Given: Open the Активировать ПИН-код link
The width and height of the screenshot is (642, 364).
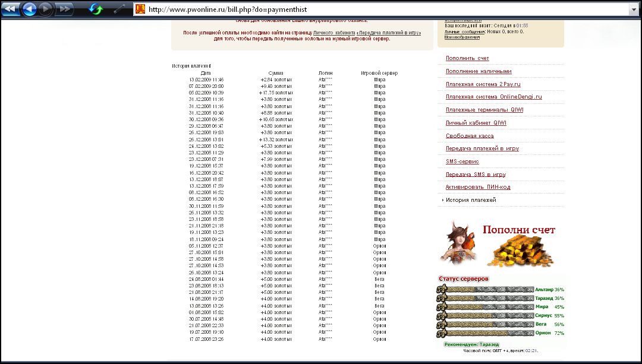Looking at the screenshot, I should pos(478,187).
